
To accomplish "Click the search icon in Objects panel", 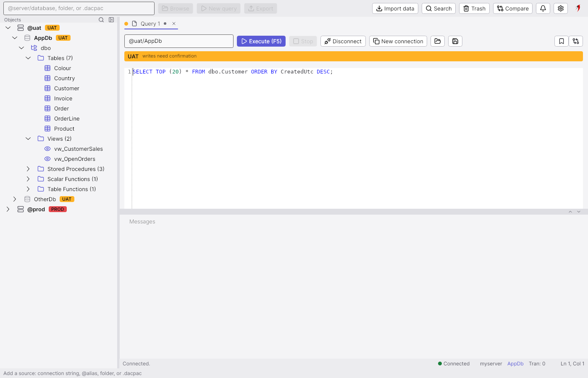I will click(x=101, y=20).
